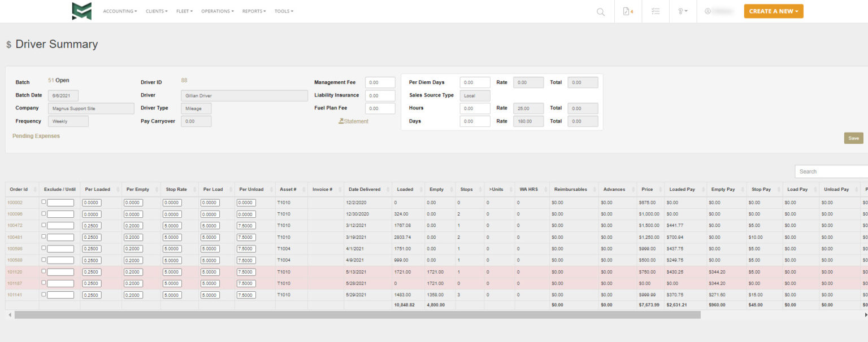Screen dimensions: 868x342
Task: Open the Accounting dropdown menu
Action: (119, 11)
